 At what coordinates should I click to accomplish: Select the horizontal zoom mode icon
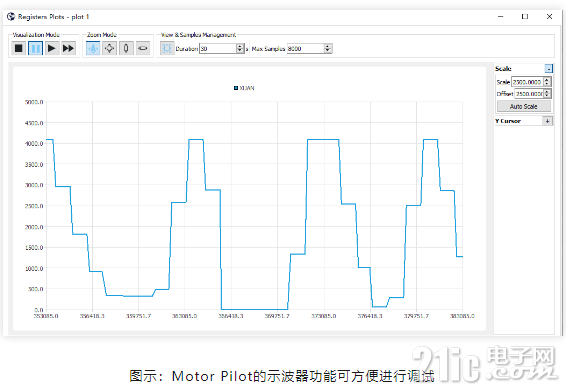click(143, 48)
